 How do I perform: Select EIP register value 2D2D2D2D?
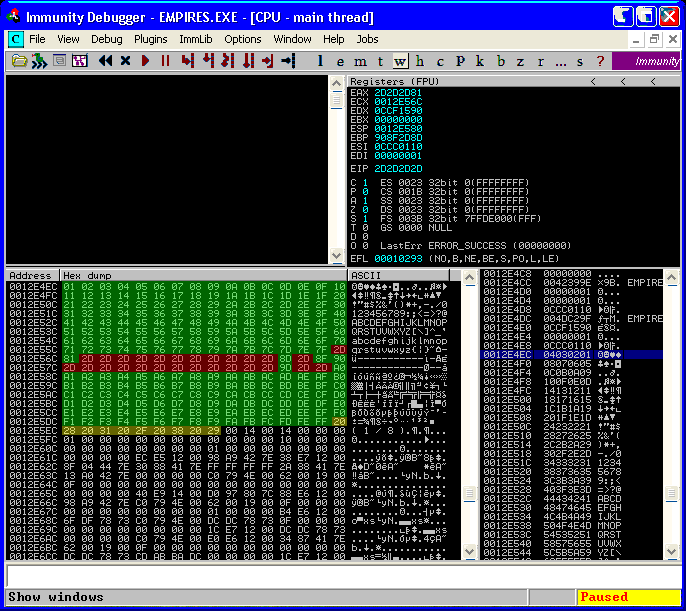398,169
